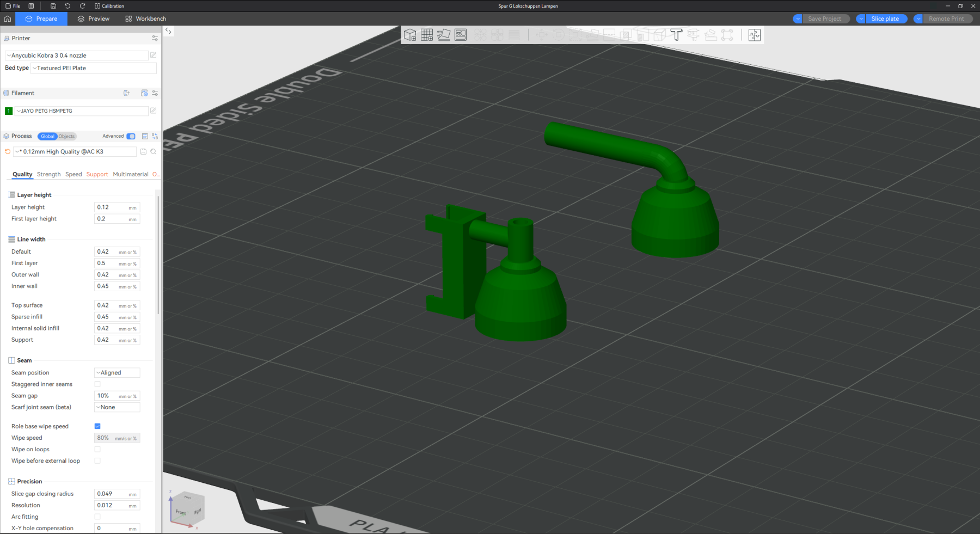
Task: Uncheck Role base wipe speed checkbox
Action: tap(97, 426)
